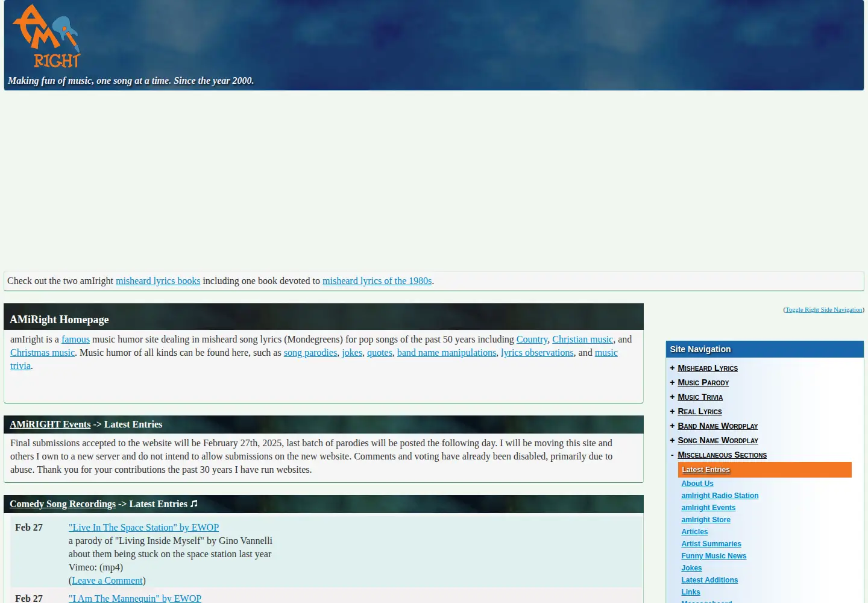Expand the Misheard Lyrics plus sign
This screenshot has height=603, width=868.
(x=672, y=368)
